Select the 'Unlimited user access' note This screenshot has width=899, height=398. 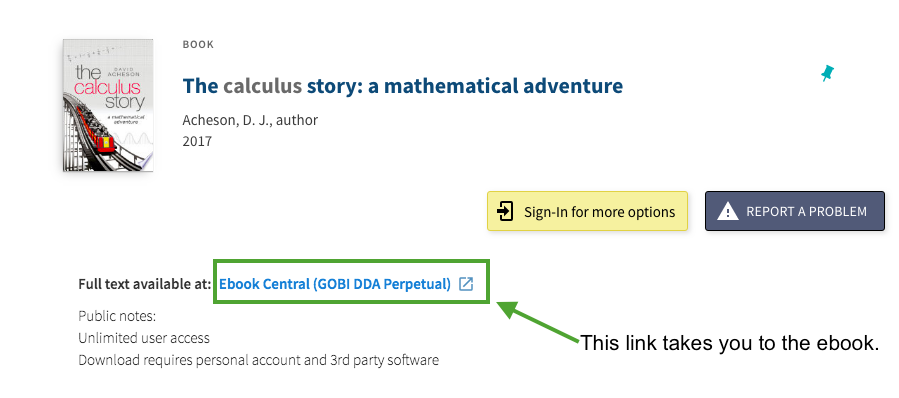pos(144,338)
